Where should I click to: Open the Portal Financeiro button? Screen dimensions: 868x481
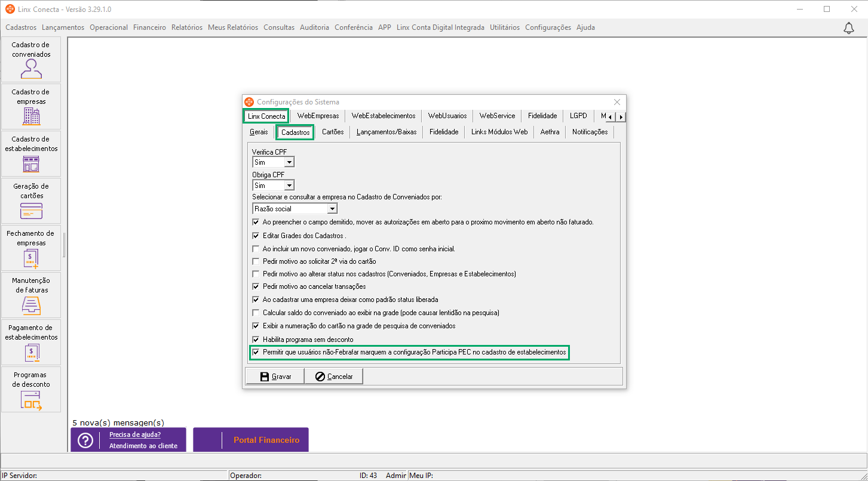251,440
